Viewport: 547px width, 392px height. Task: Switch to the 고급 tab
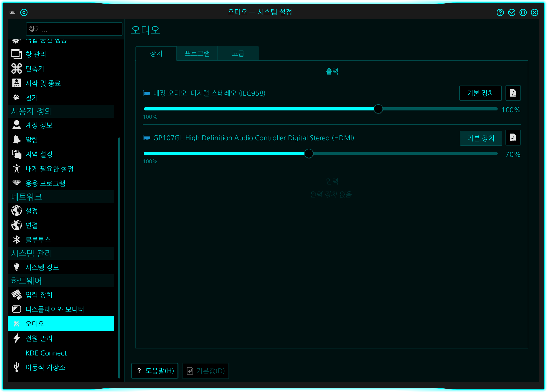click(238, 53)
